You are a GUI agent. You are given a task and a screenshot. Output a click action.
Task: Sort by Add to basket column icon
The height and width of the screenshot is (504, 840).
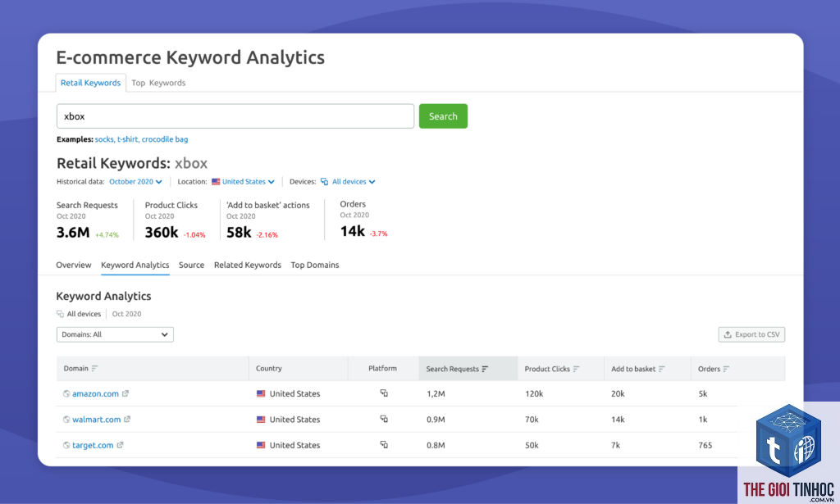(x=662, y=369)
